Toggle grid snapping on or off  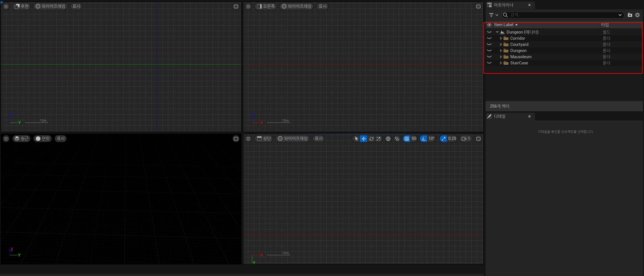pos(406,139)
